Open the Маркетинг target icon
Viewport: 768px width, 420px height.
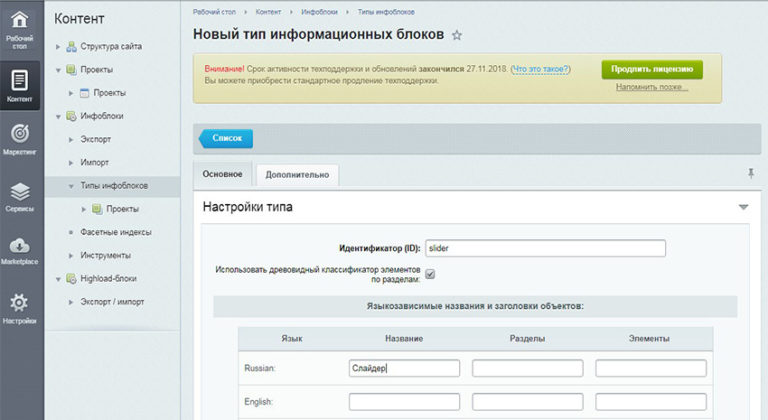(20, 133)
